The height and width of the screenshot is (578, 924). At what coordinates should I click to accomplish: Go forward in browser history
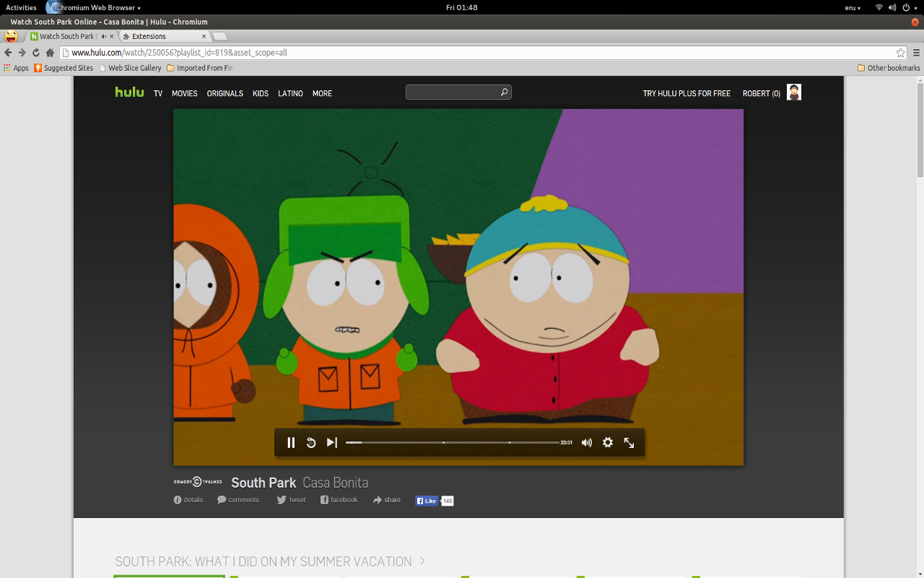tap(22, 53)
